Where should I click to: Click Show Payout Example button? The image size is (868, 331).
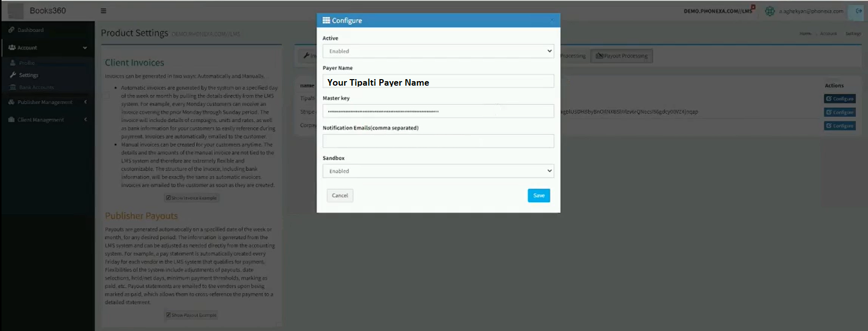[192, 315]
